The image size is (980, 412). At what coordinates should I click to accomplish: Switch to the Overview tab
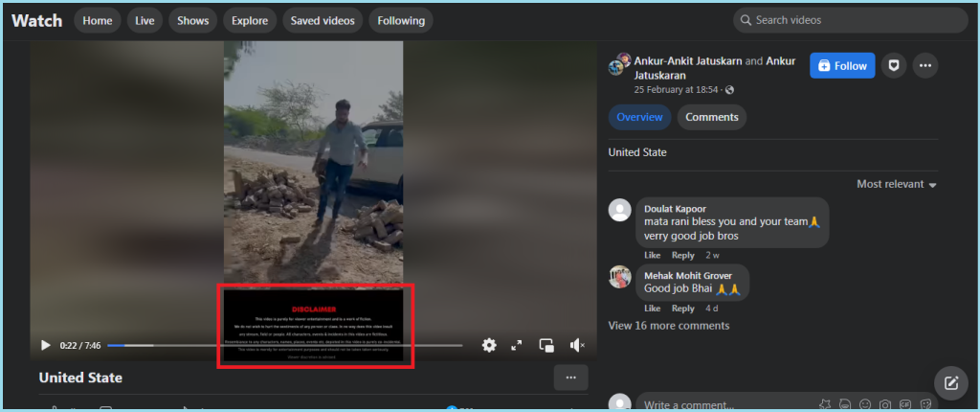(639, 117)
